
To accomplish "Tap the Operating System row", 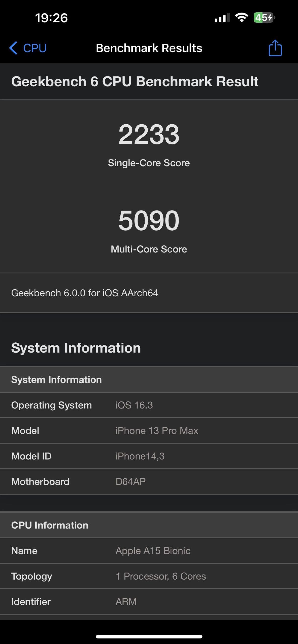I will pyautogui.click(x=149, y=405).
